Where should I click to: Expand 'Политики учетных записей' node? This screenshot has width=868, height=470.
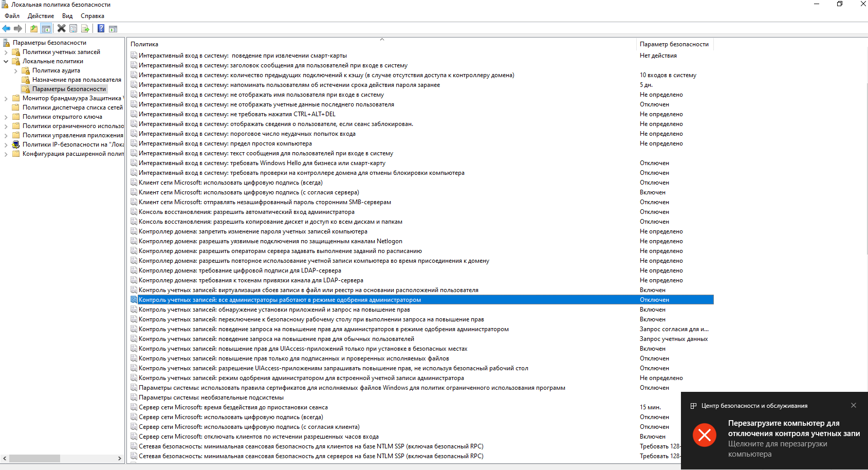pyautogui.click(x=6, y=52)
